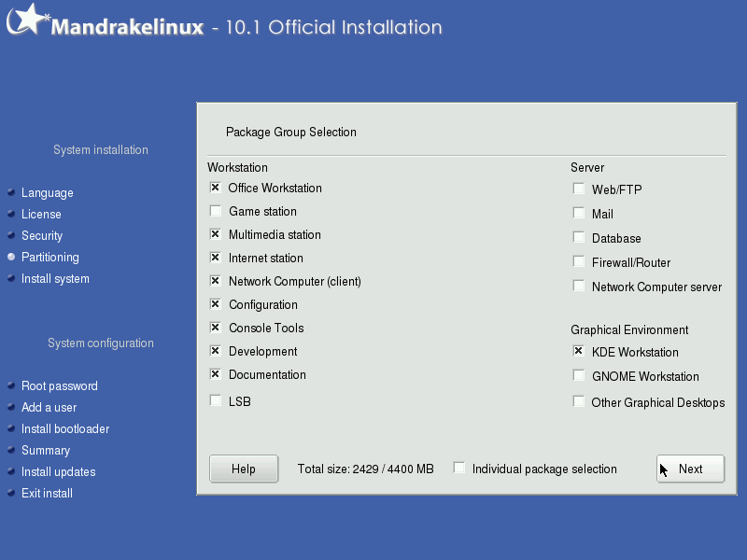Continue with the Next button
Image resolution: width=747 pixels, height=560 pixels.
pos(690,469)
